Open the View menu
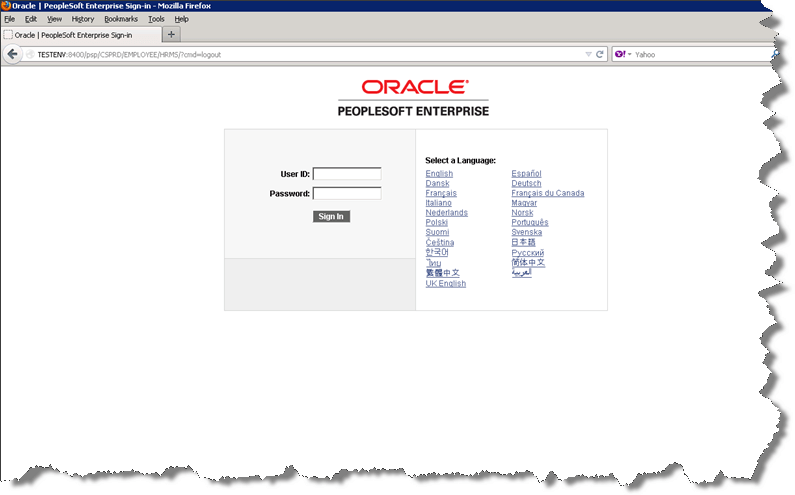Image resolution: width=795 pixels, height=495 pixels. point(54,19)
